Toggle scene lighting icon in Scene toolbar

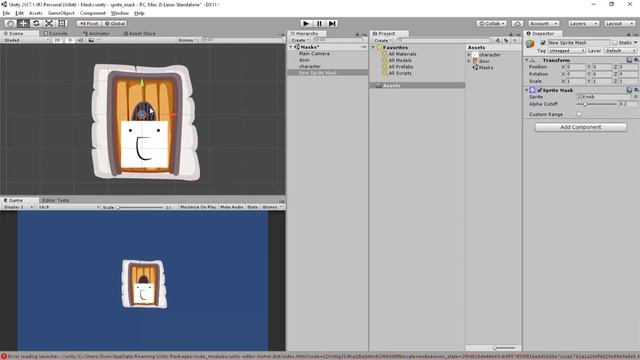click(70, 40)
